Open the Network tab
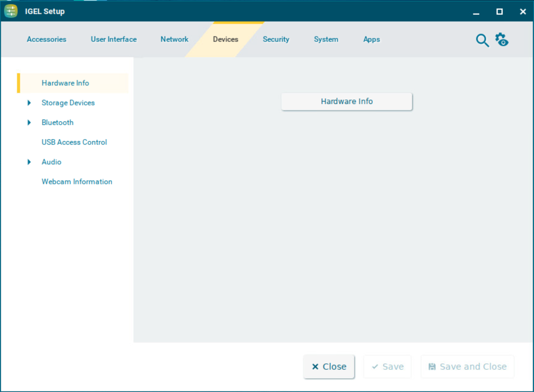The image size is (534, 392). pyautogui.click(x=175, y=39)
